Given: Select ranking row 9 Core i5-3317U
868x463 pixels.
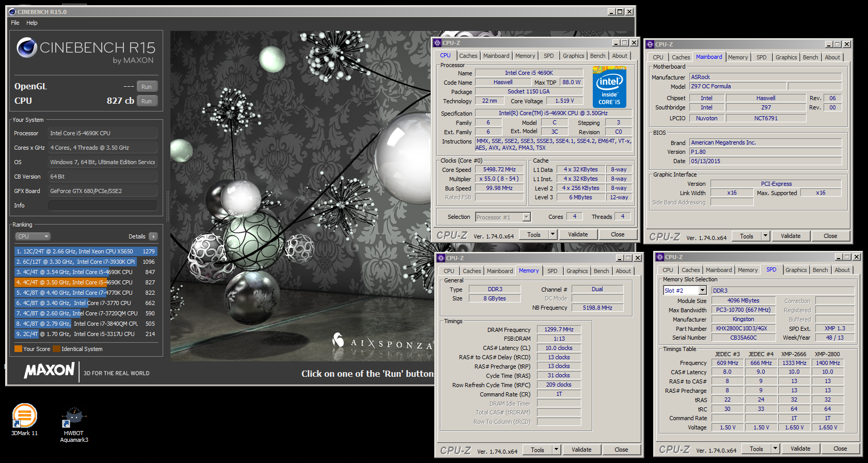Looking at the screenshot, I should click(x=86, y=334).
